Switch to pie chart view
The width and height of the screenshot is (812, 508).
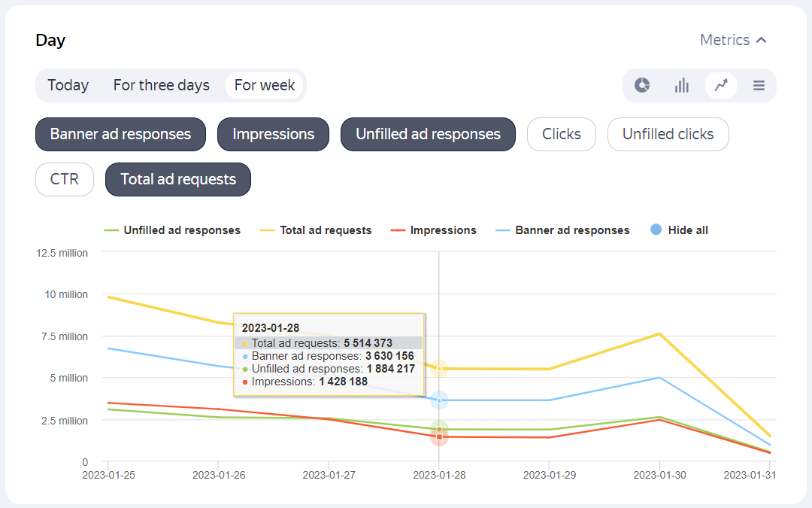tap(642, 85)
